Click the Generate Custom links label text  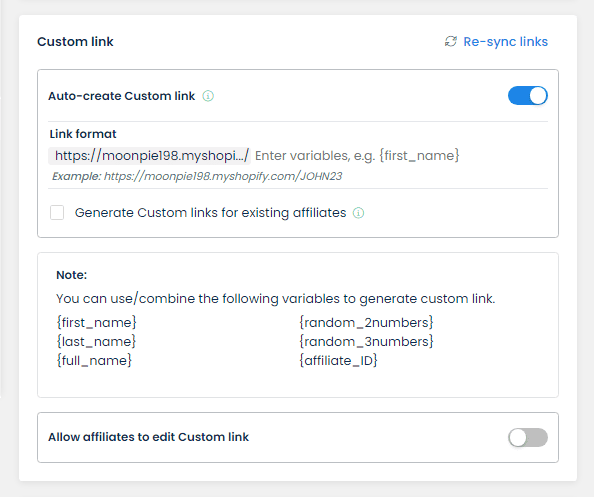tap(210, 213)
